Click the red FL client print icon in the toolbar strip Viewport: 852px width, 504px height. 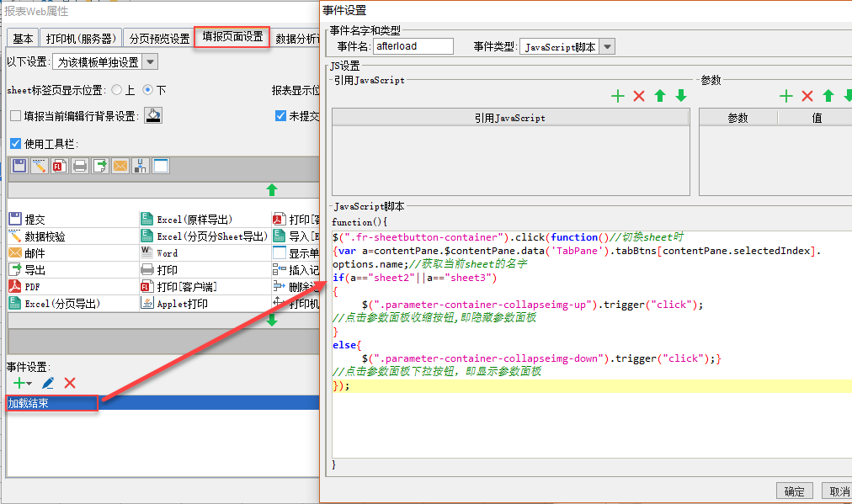[59, 166]
